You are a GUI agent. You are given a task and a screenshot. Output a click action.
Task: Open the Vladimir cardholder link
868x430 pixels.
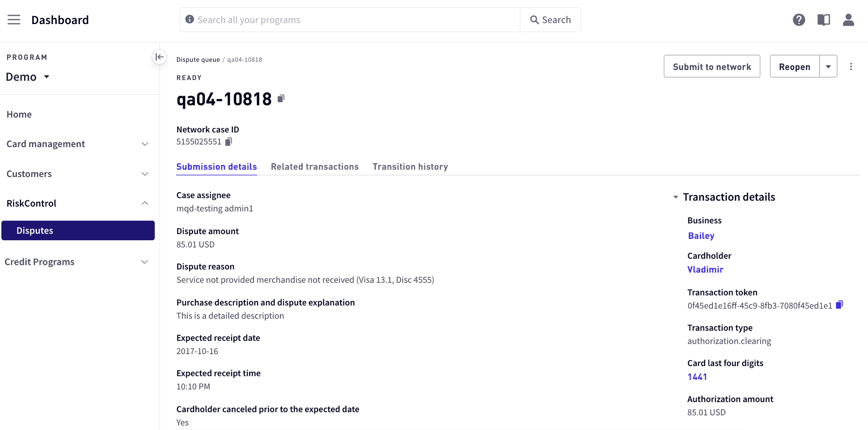click(x=705, y=269)
